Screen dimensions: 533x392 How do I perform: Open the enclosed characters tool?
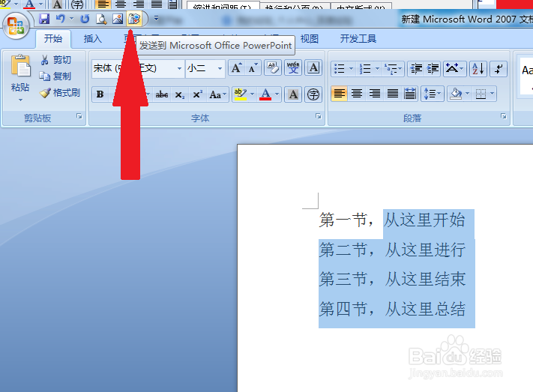(x=313, y=94)
